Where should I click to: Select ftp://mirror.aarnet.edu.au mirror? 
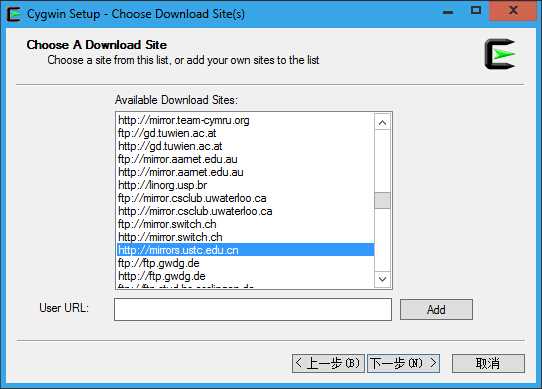(245, 159)
